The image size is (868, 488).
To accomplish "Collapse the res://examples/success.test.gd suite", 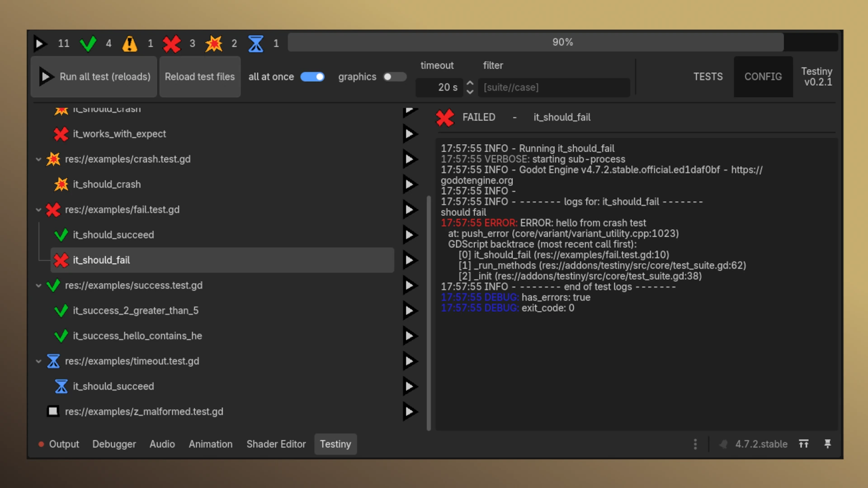I will point(38,286).
